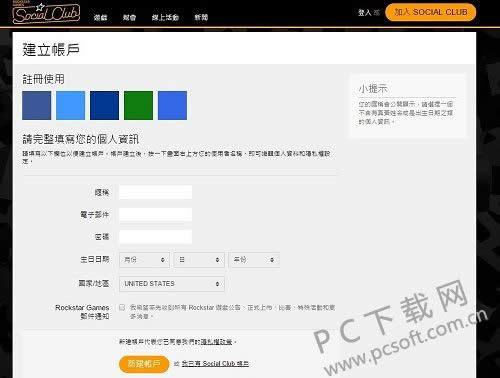This screenshot has width=500, height=378.
Task: Sign up using the green square button
Action: pos(138,105)
